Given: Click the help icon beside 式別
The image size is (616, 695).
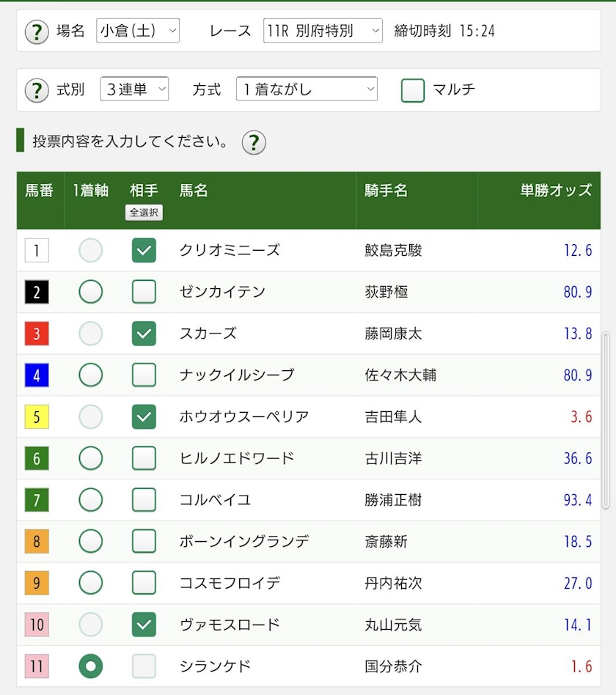Looking at the screenshot, I should (x=37, y=90).
